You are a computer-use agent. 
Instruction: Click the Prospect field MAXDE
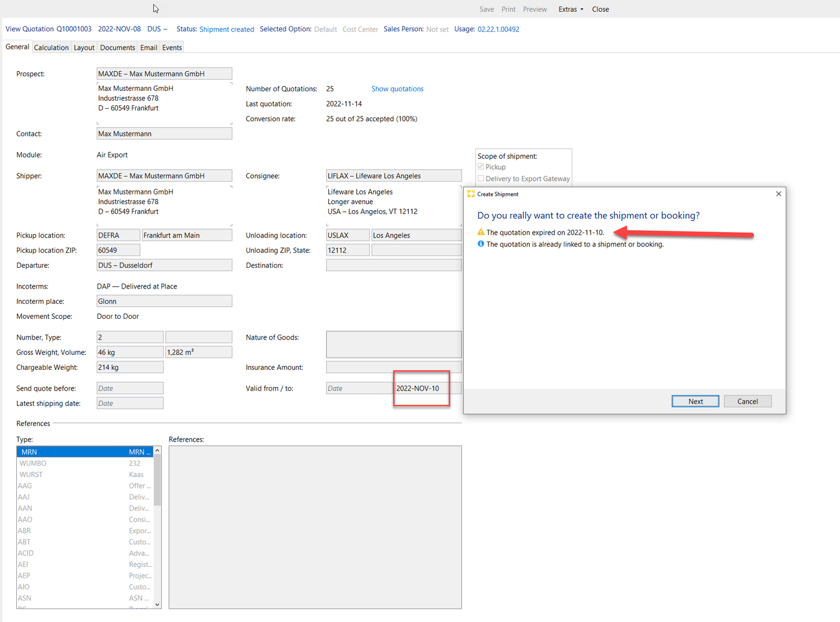165,73
